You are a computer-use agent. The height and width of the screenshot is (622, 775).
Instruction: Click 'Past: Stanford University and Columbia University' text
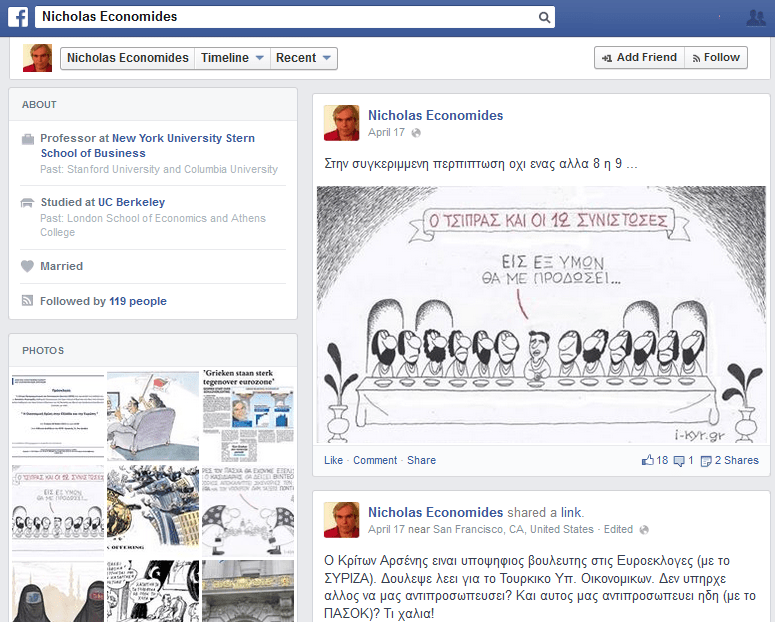[x=159, y=170]
